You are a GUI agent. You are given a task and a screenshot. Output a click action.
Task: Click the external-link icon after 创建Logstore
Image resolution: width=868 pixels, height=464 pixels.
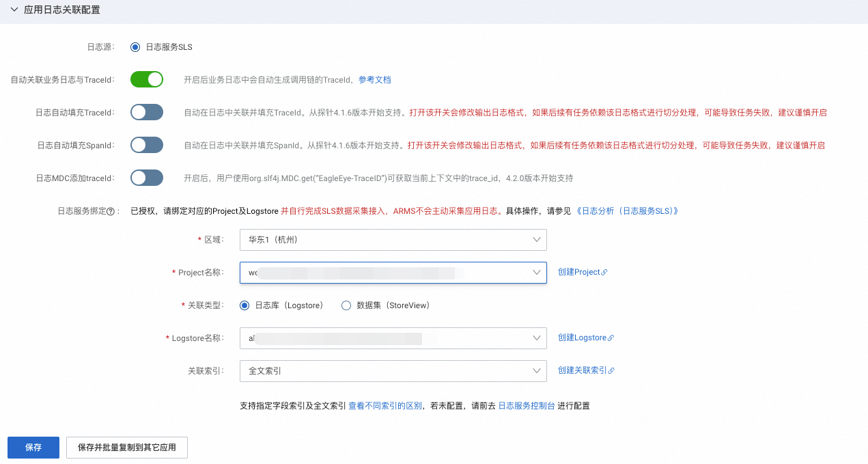tap(611, 338)
